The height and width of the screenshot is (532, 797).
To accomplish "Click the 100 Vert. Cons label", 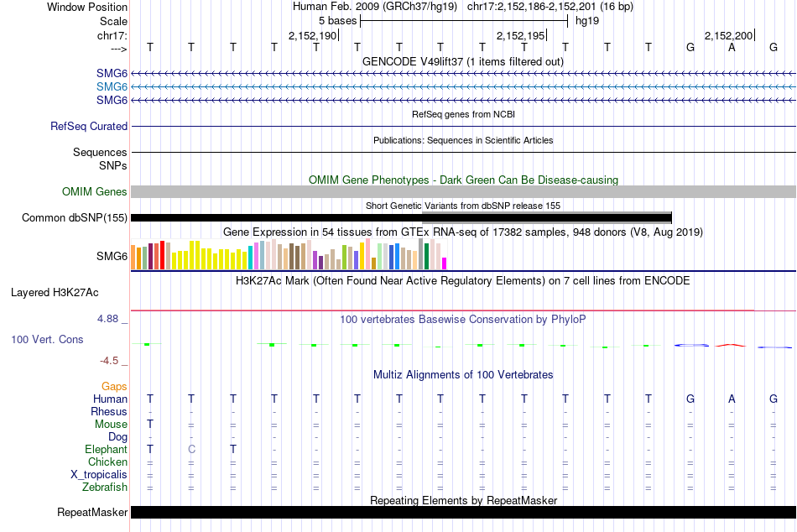I will point(47,339).
